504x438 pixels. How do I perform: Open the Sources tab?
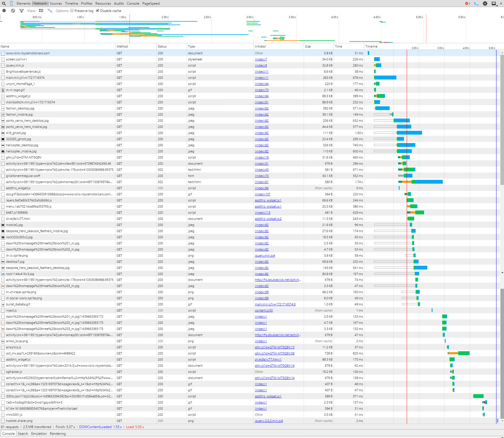tap(56, 4)
